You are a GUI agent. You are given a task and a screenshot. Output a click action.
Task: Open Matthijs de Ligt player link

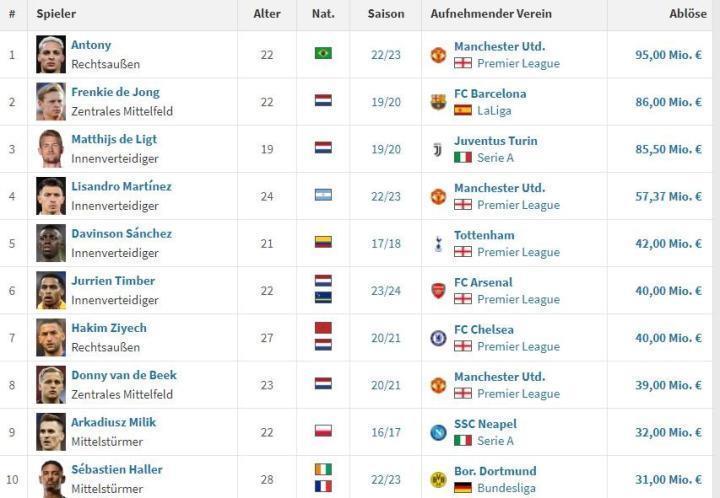pyautogui.click(x=113, y=139)
